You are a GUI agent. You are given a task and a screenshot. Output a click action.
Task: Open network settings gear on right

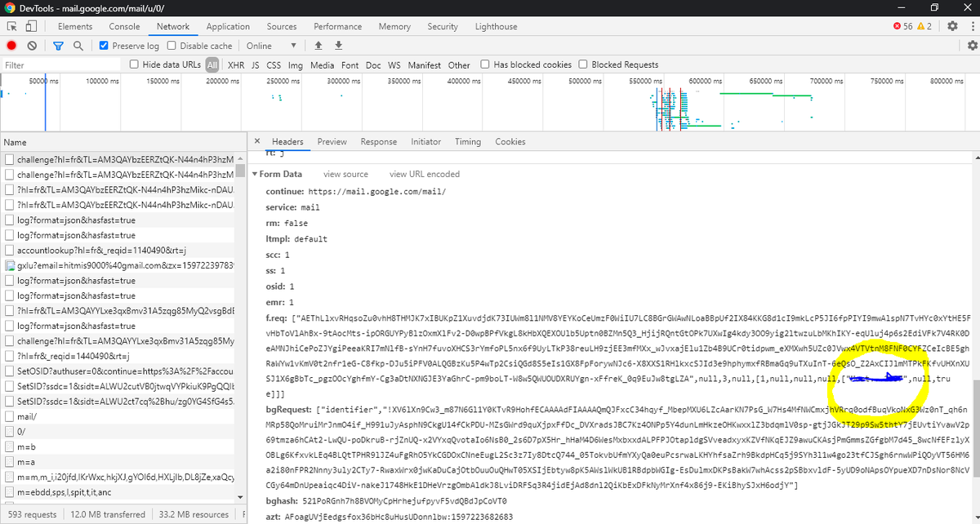[971, 46]
